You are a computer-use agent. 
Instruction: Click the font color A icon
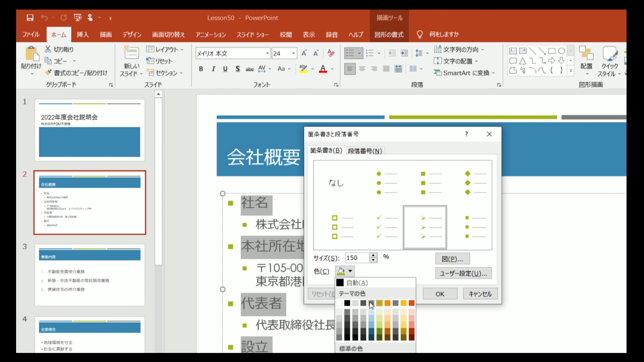323,69
